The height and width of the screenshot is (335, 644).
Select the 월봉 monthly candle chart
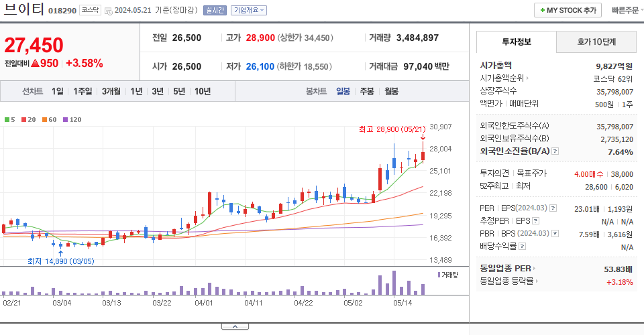[391, 91]
